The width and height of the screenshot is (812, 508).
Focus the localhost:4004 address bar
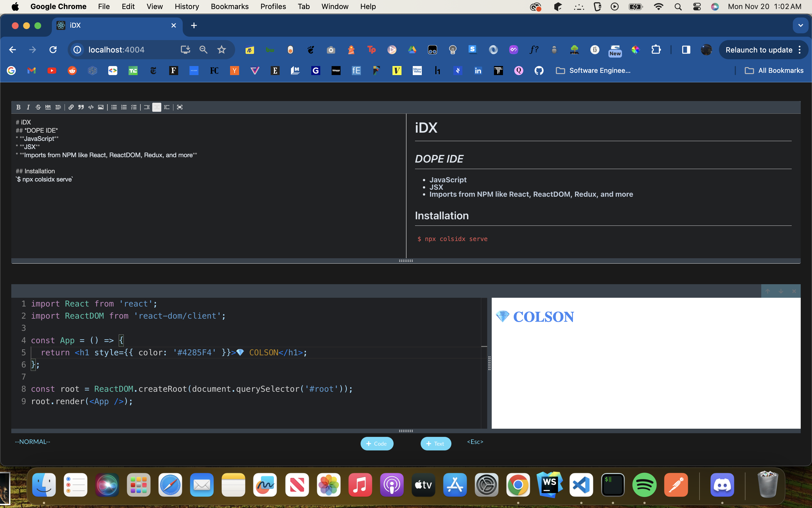pyautogui.click(x=116, y=50)
